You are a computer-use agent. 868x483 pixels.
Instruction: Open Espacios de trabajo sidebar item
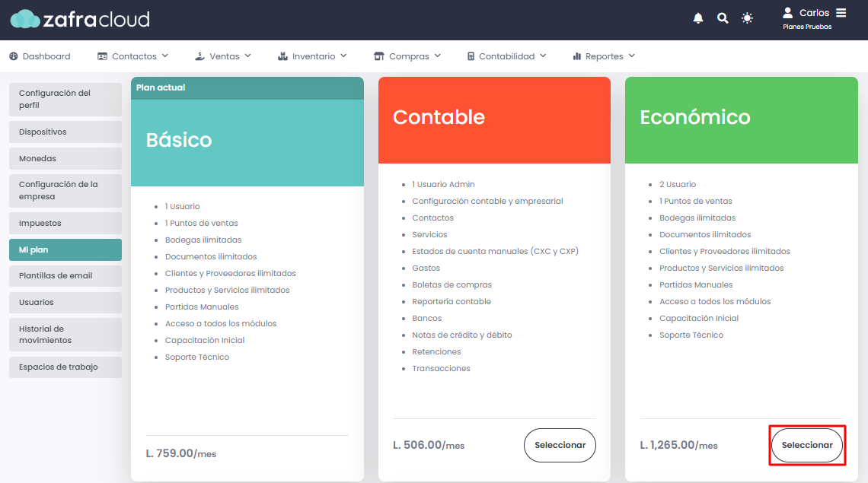pos(65,367)
